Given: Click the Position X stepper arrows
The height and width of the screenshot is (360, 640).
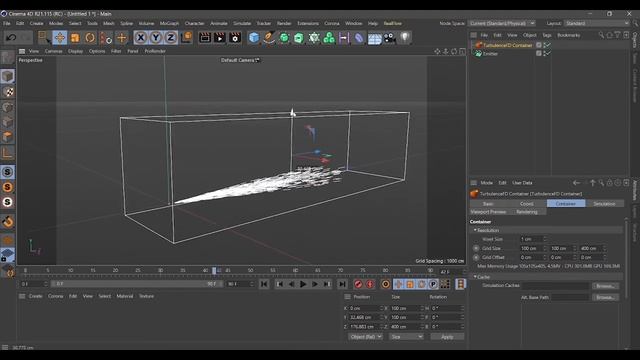Looking at the screenshot, I should [x=382, y=308].
